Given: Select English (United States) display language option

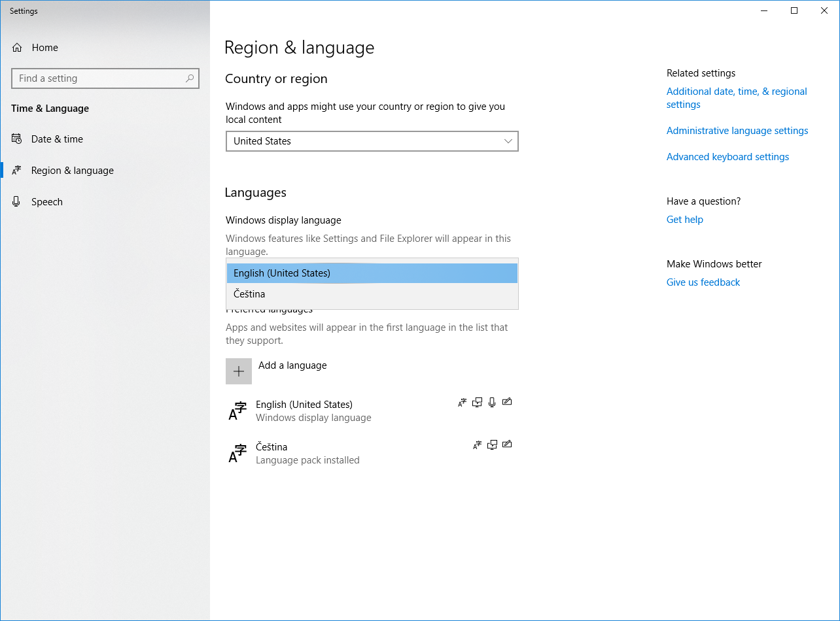Looking at the screenshot, I should pyautogui.click(x=372, y=273).
